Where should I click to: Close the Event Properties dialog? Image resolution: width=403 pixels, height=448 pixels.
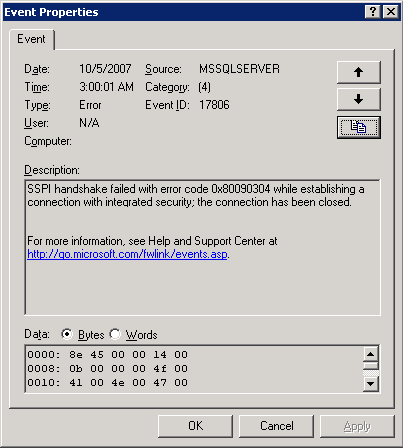(x=391, y=12)
